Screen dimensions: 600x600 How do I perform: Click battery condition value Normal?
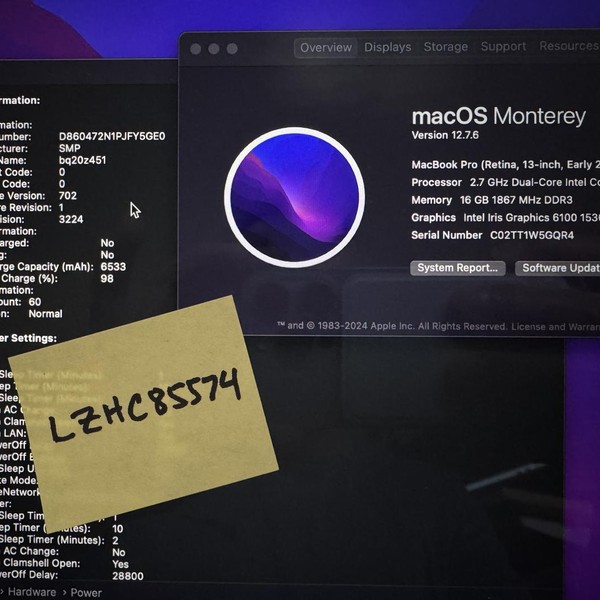coord(46,314)
